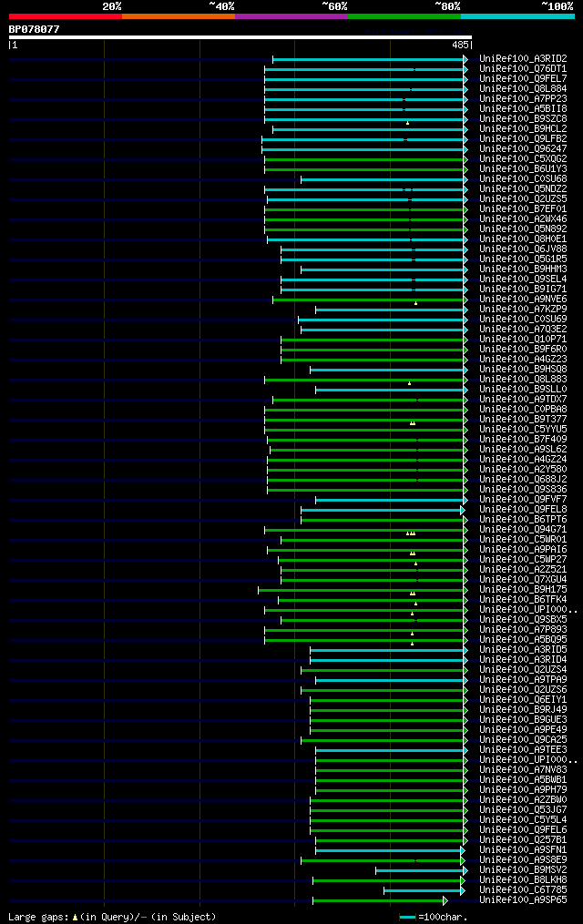Select the UniRef100_Q9FVF7 label
The height and width of the screenshot is (924, 583).
524,500
